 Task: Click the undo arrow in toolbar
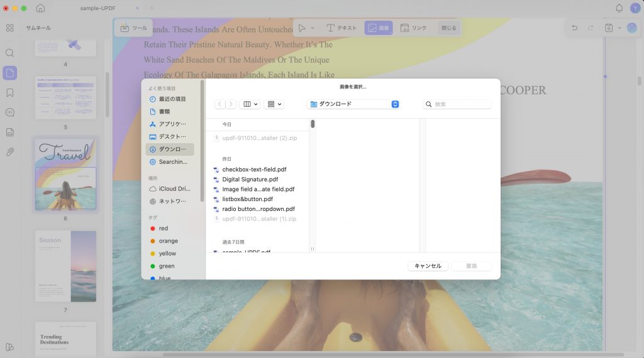tap(574, 28)
